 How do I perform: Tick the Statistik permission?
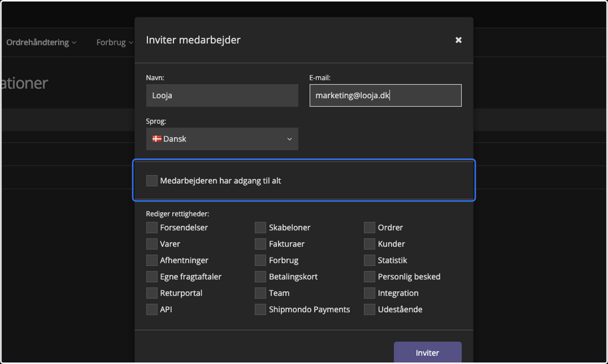[369, 260]
